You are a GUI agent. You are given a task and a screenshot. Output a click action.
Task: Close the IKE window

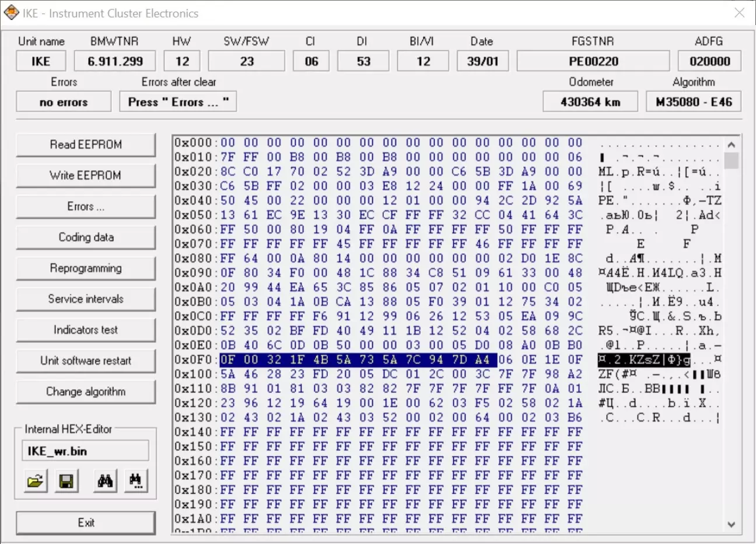point(739,13)
